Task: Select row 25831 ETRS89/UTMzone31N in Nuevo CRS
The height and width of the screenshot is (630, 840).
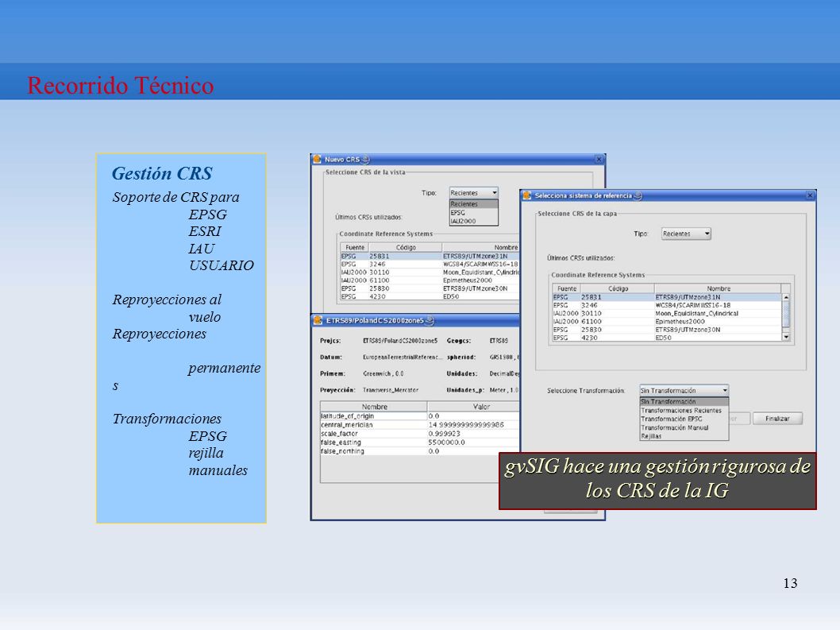Action: tap(430, 257)
